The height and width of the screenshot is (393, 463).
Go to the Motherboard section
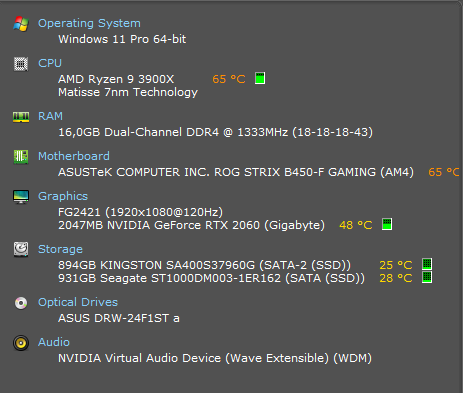click(74, 156)
